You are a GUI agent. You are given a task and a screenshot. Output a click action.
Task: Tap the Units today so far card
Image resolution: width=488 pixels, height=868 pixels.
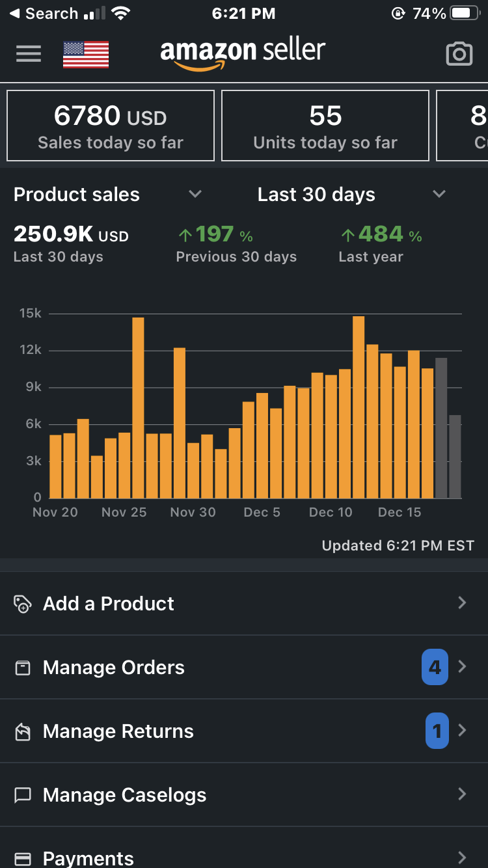(x=325, y=126)
